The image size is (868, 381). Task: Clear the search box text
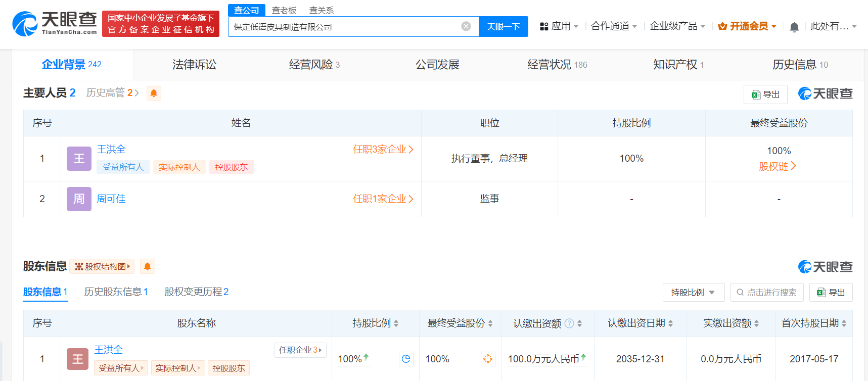[x=466, y=26]
